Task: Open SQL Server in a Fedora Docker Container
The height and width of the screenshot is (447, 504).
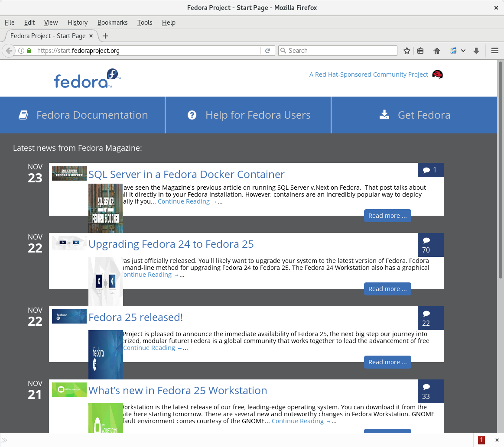Action: [186, 174]
